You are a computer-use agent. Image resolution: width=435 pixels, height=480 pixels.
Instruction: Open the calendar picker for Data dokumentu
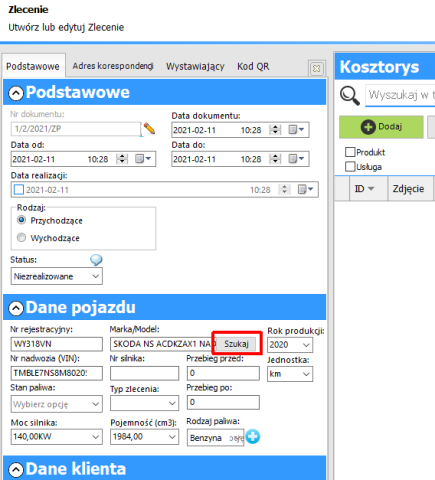[296, 130]
